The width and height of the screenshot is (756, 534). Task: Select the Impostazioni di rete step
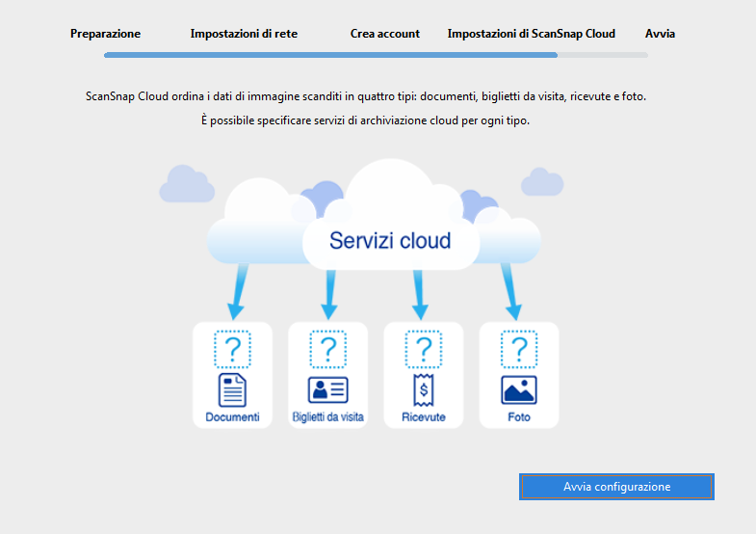tap(244, 34)
